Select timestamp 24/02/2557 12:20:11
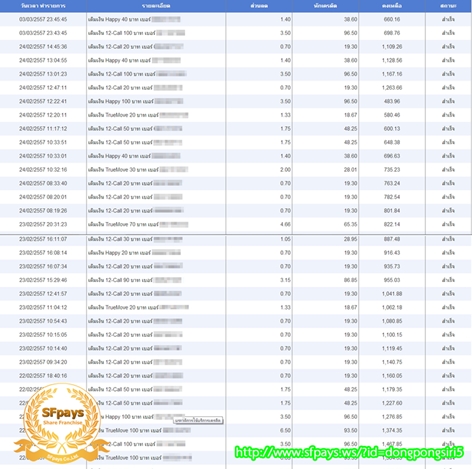This screenshot has height=469, width=472. [43, 115]
